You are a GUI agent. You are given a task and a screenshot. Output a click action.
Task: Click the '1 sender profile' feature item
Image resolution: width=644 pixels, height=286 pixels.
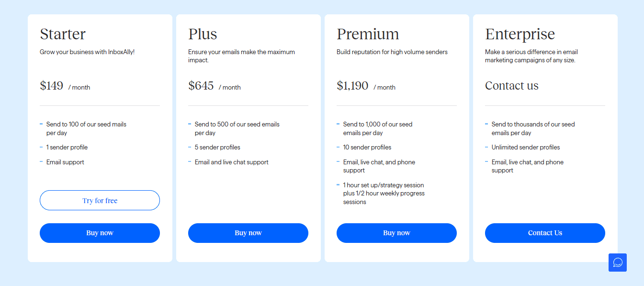pos(67,147)
